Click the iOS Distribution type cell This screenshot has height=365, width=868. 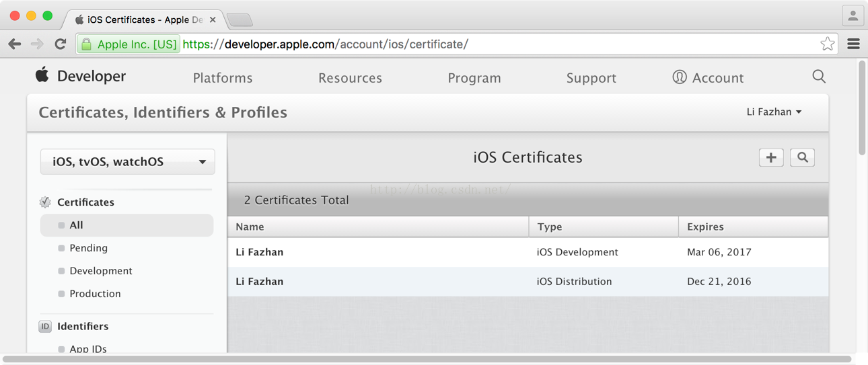click(x=574, y=282)
